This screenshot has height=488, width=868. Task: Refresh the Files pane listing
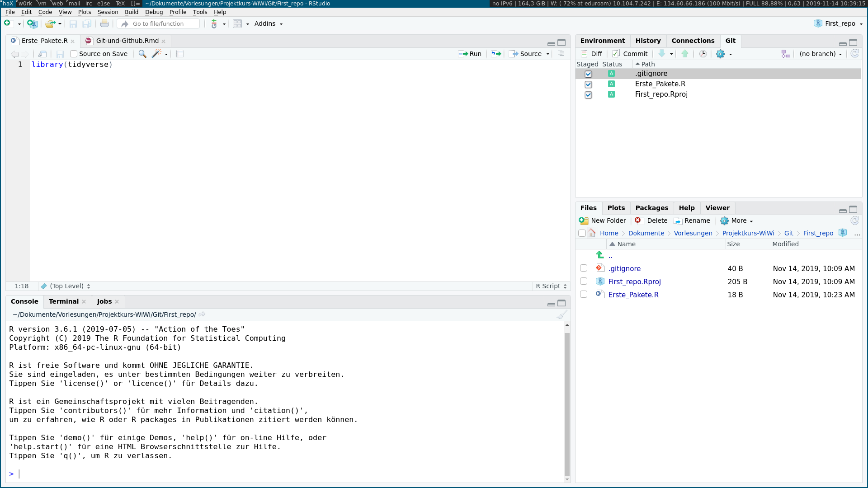click(x=854, y=221)
